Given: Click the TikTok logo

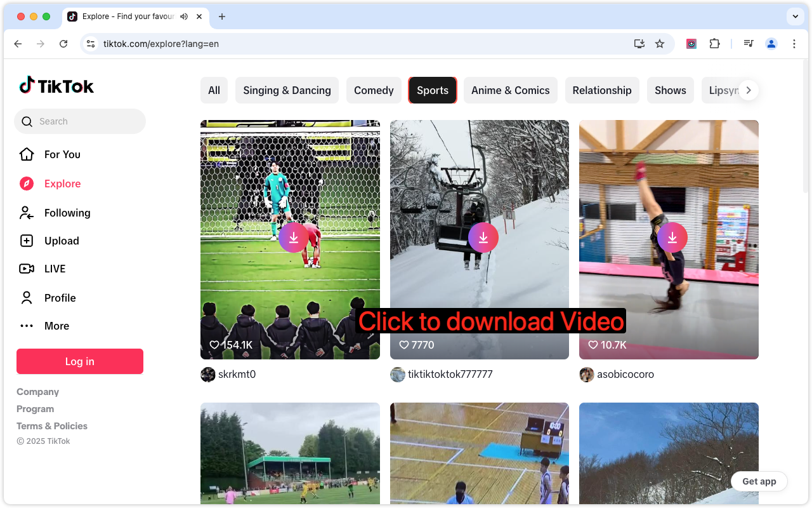Looking at the screenshot, I should pos(56,86).
